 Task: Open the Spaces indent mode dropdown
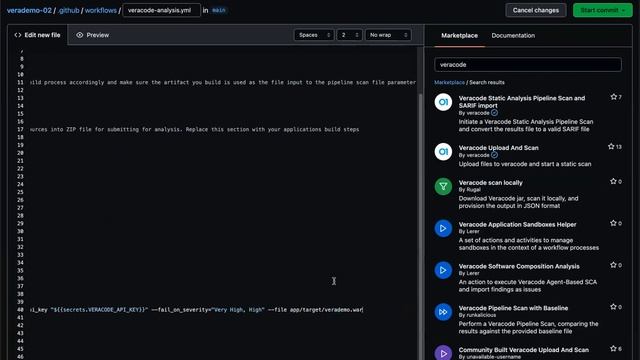pos(314,35)
